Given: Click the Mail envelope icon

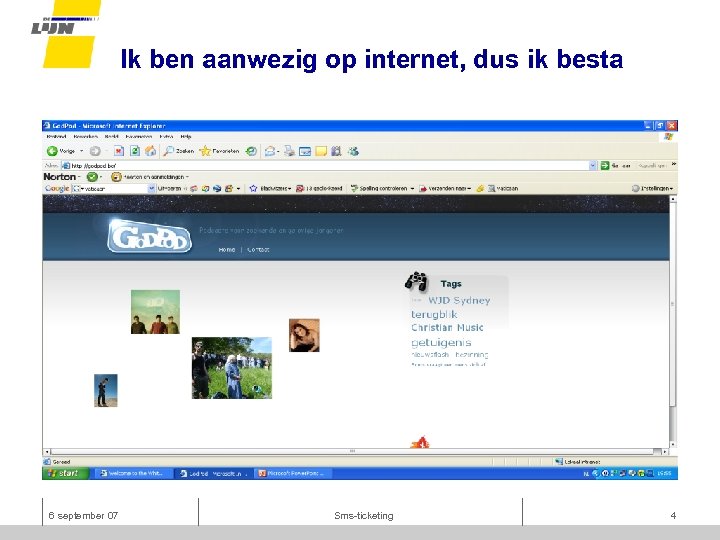Looking at the screenshot, I should 270,151.
